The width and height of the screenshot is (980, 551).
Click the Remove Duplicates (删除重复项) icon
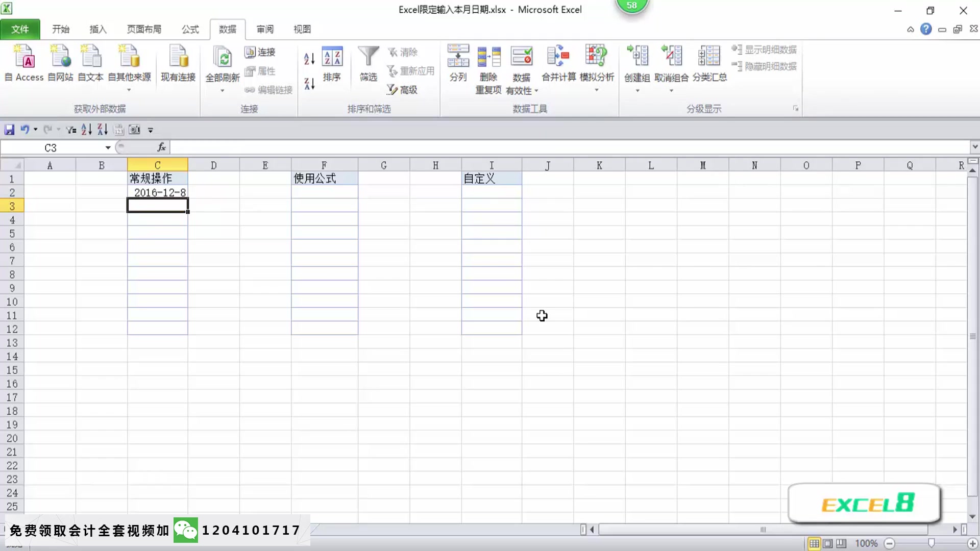tap(488, 57)
